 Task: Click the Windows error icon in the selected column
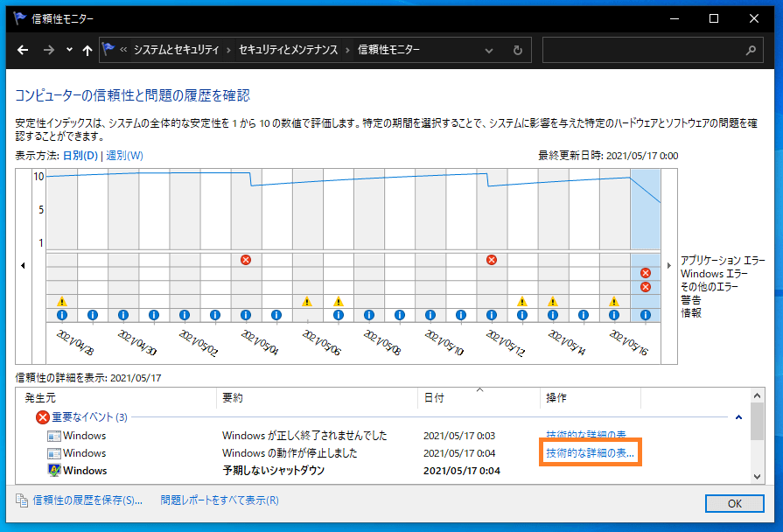pos(646,273)
